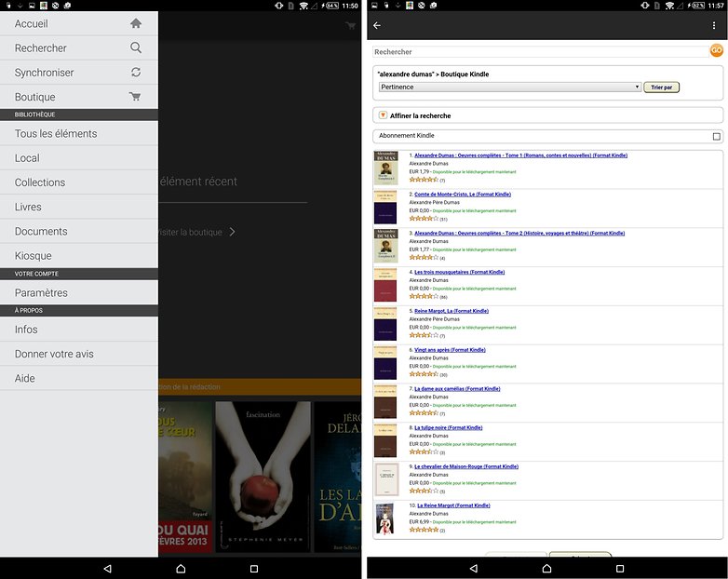Screen dimensions: 728x579
Task: Tap the home icon beside Accueil
Action: (136, 23)
